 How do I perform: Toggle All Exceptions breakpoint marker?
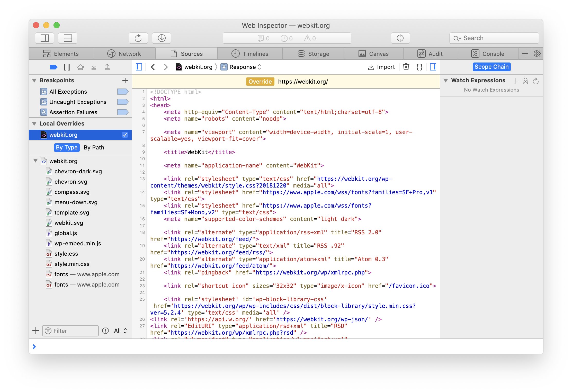123,92
